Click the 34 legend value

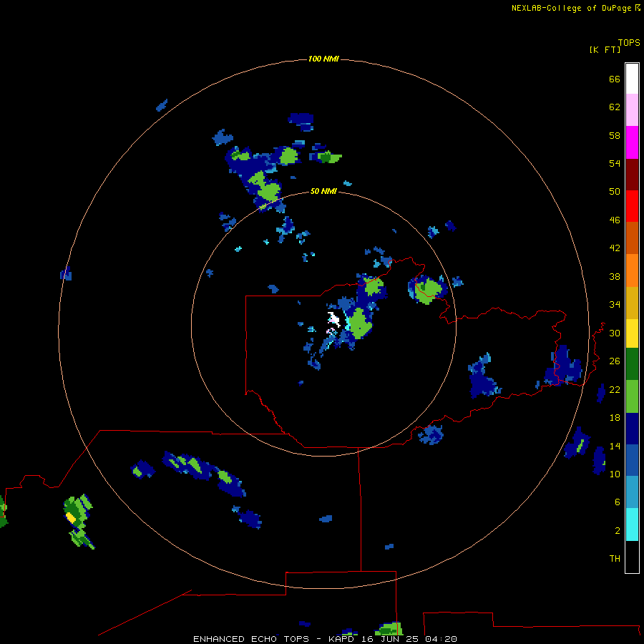coord(615,305)
